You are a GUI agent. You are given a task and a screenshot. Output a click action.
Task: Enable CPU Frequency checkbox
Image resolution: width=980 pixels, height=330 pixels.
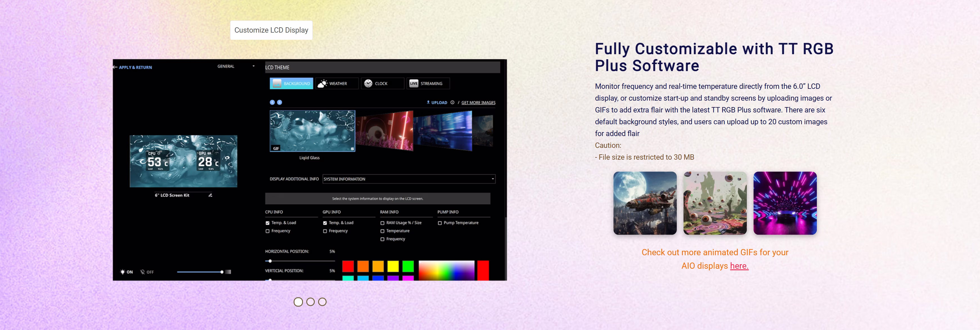(268, 231)
